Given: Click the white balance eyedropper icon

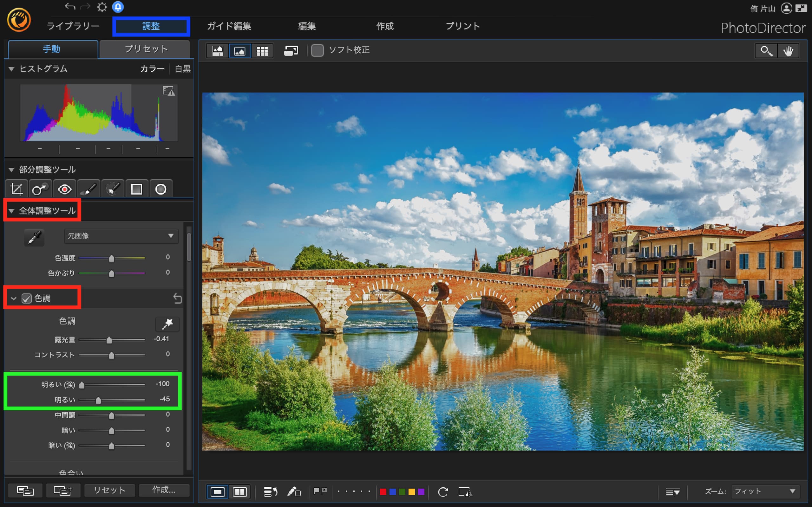Looking at the screenshot, I should 34,237.
